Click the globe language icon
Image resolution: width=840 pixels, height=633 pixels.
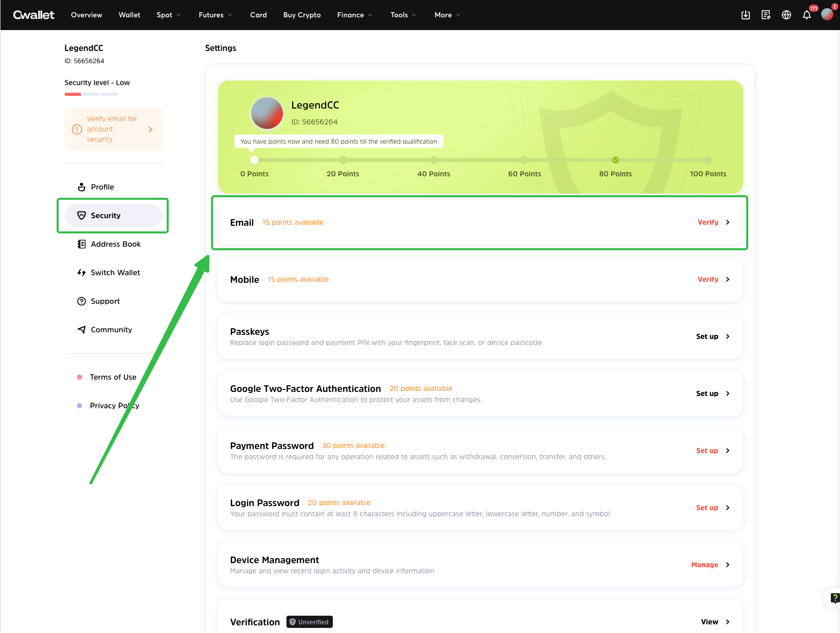(x=786, y=15)
